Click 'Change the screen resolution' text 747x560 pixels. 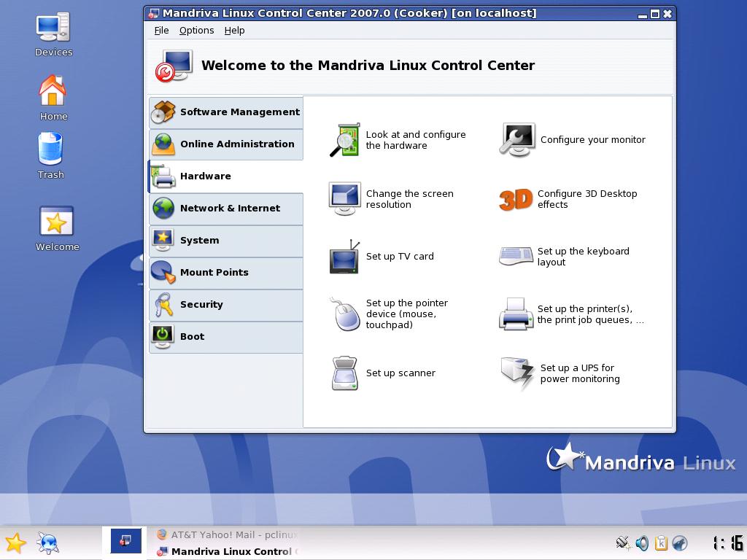coord(410,199)
